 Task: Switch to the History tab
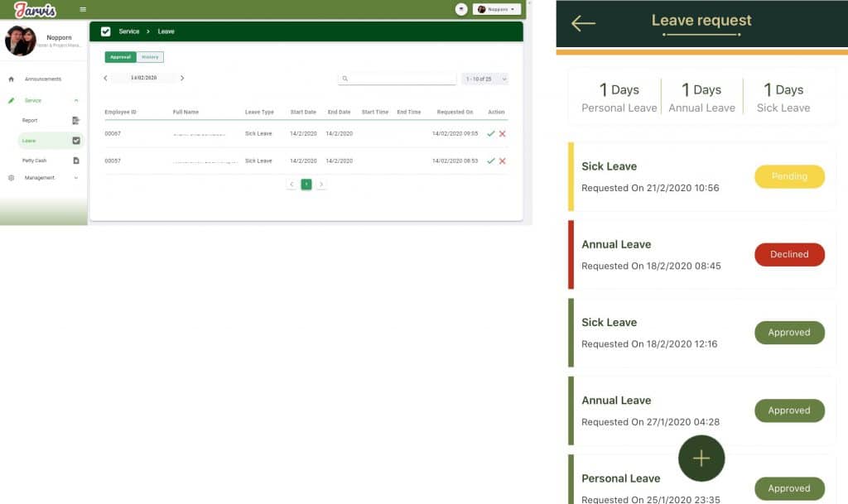[150, 57]
